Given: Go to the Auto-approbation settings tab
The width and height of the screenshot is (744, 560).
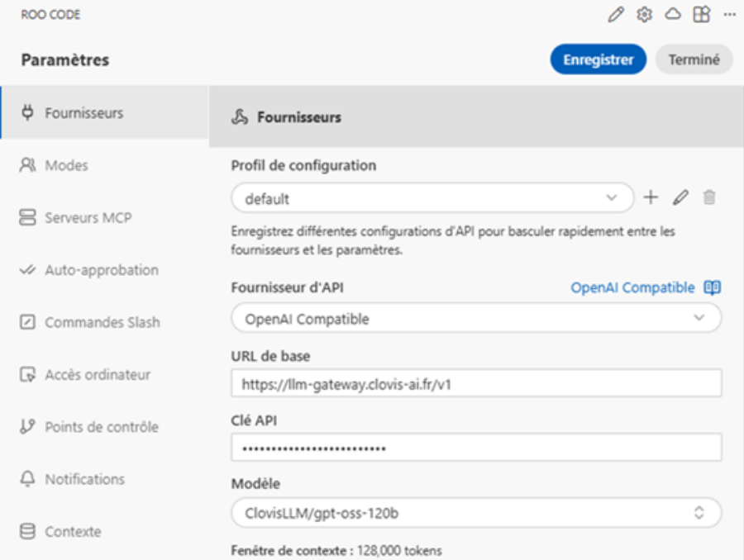Looking at the screenshot, I should 101,270.
